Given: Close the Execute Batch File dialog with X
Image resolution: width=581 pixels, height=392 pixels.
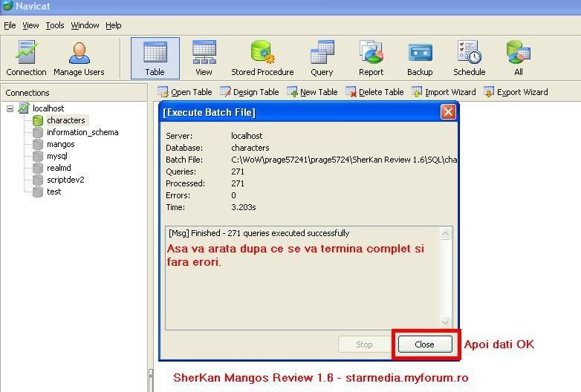Looking at the screenshot, I should click(447, 112).
